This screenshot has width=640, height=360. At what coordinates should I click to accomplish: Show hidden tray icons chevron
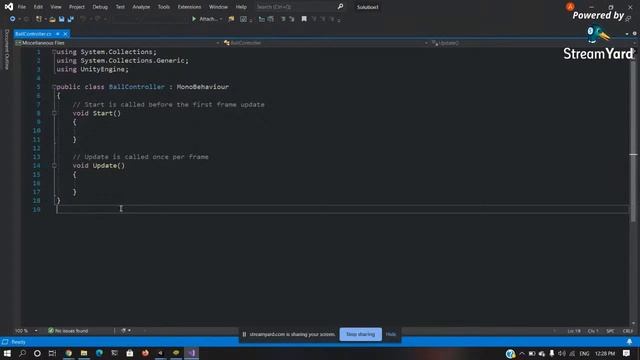522,353
